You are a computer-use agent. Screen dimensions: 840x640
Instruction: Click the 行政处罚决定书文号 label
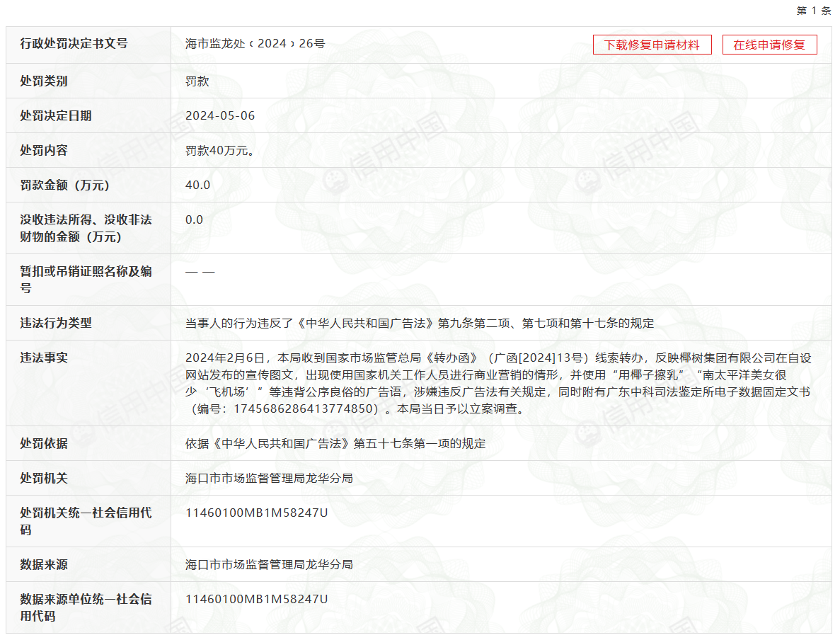(x=74, y=44)
